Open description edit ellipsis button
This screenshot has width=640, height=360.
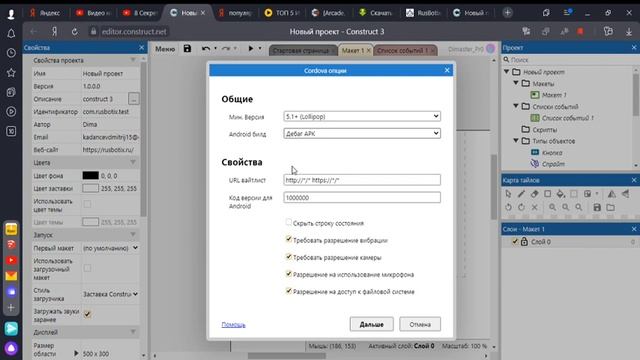133,99
